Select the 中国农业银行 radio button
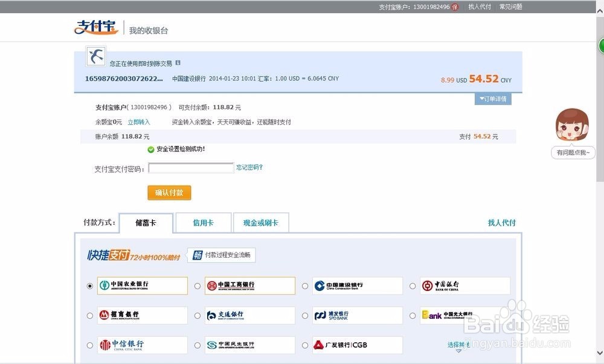 click(x=90, y=286)
